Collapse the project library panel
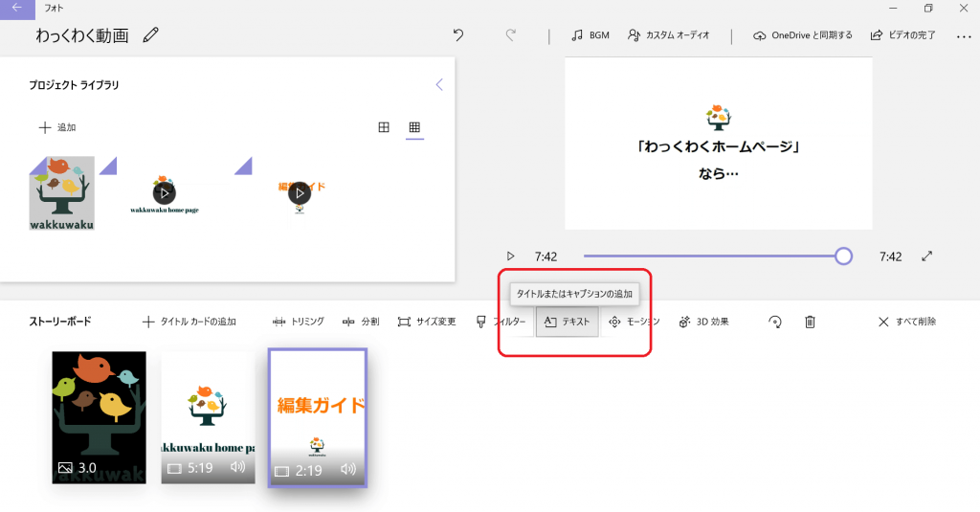Viewport: 980px width, 512px height. pos(439,84)
